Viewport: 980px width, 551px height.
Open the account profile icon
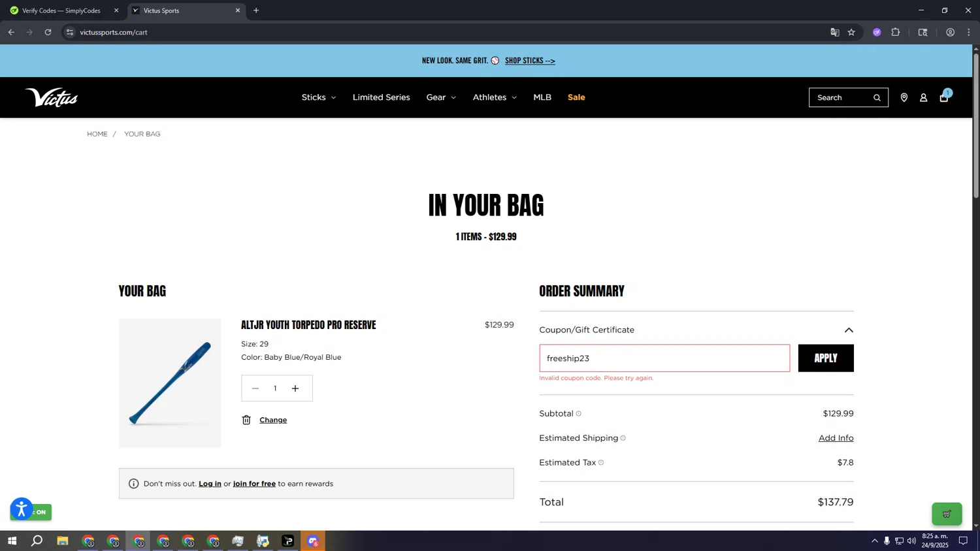pyautogui.click(x=923, y=97)
